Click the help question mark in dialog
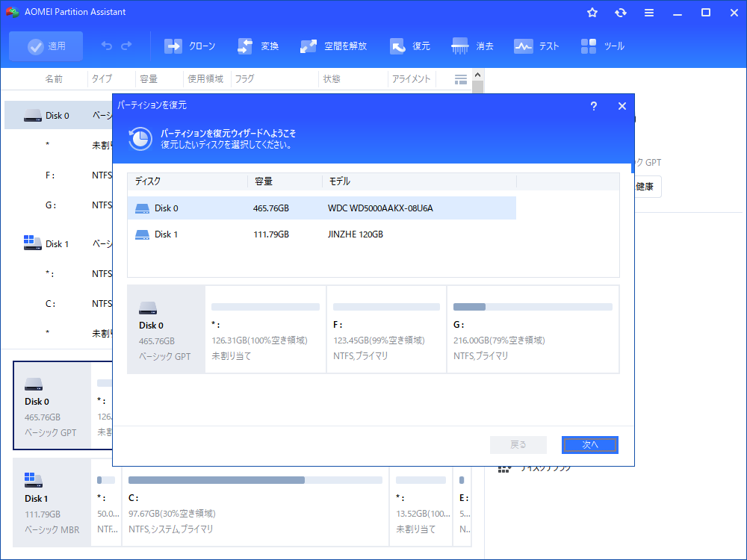747x560 pixels. (594, 106)
